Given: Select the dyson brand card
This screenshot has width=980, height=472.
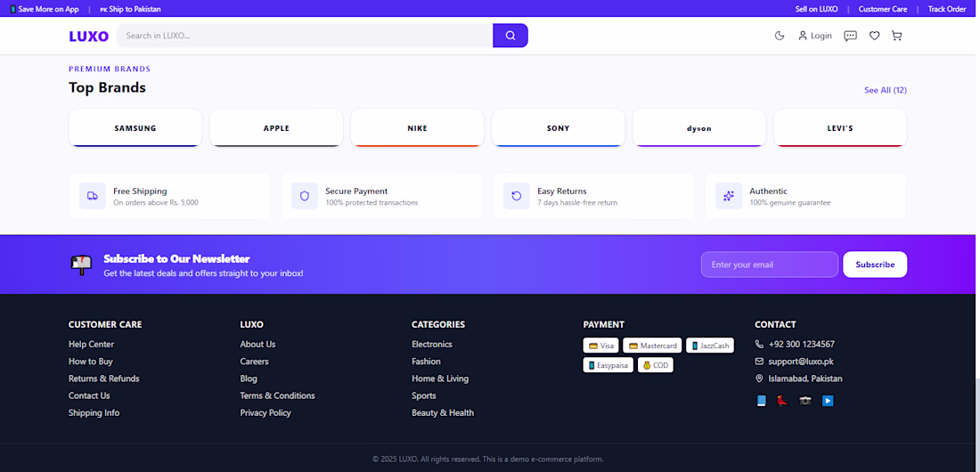Looking at the screenshot, I should [x=699, y=128].
